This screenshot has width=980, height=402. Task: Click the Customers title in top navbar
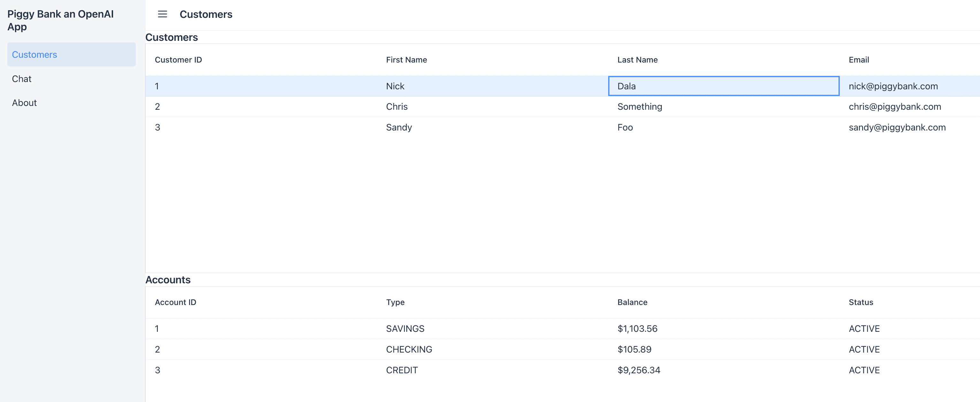coord(206,14)
